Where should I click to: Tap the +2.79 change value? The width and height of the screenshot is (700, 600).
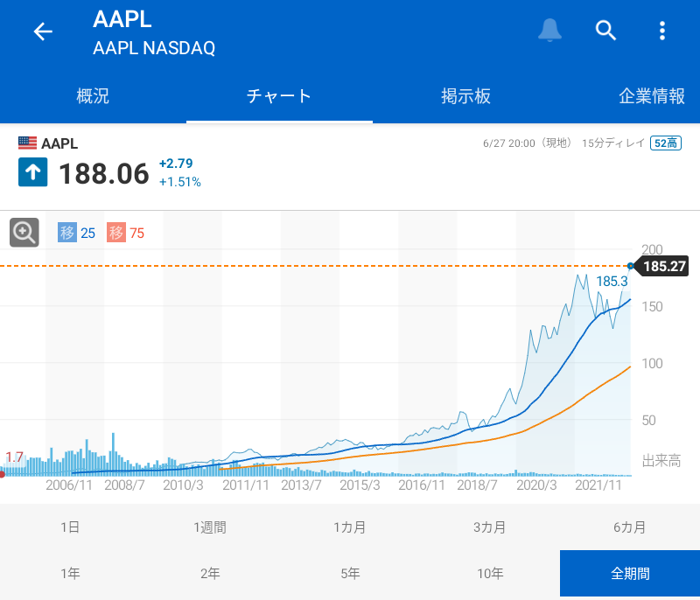tap(176, 164)
